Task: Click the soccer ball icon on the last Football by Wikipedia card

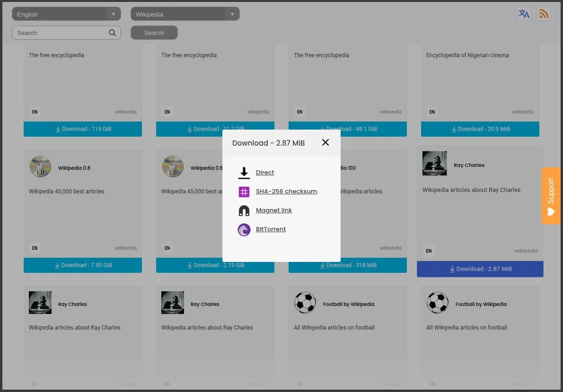Action: click(x=438, y=303)
